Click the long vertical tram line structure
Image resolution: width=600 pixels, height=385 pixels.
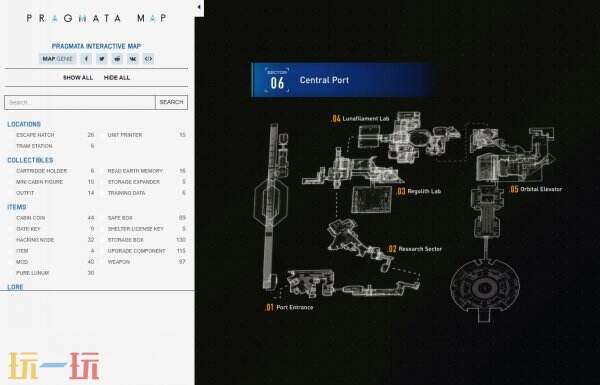[x=271, y=207]
